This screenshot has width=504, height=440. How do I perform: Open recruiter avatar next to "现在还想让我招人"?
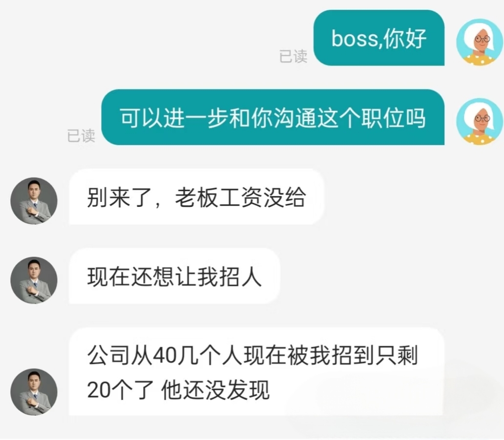coord(34,280)
